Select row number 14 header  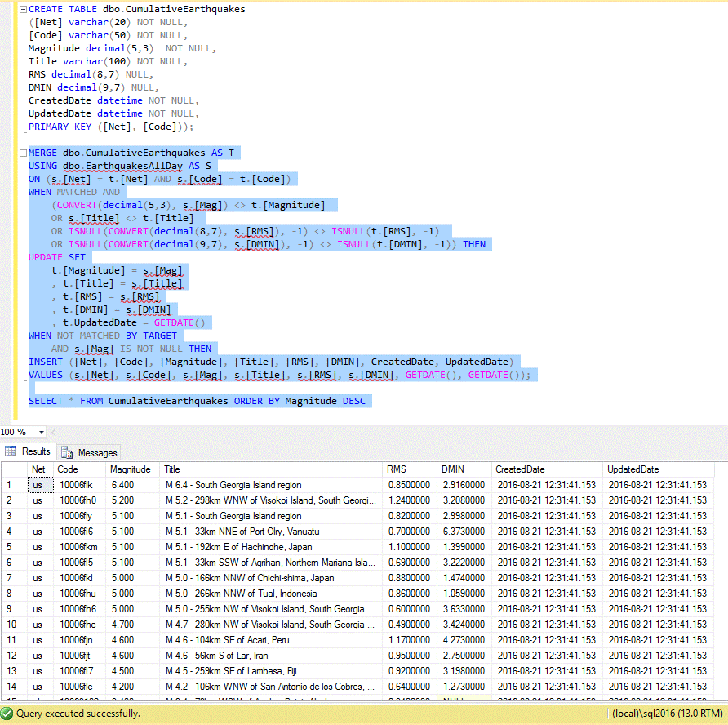pos(15,687)
